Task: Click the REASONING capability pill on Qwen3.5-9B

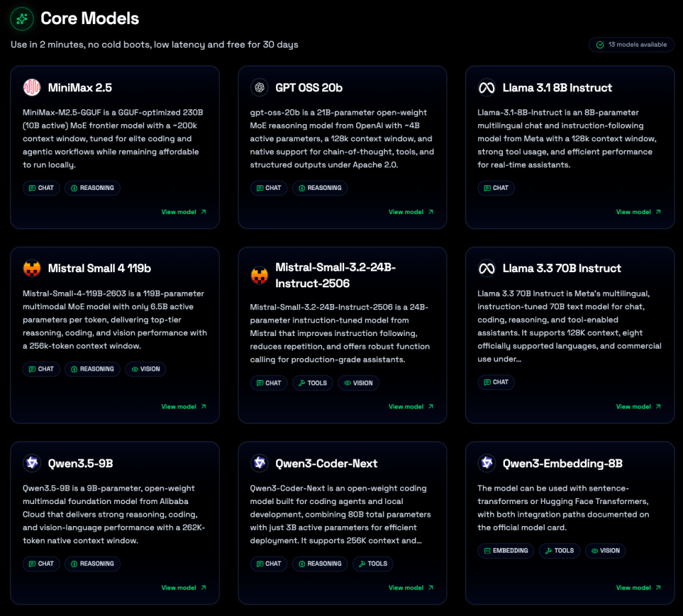Action: [x=92, y=563]
